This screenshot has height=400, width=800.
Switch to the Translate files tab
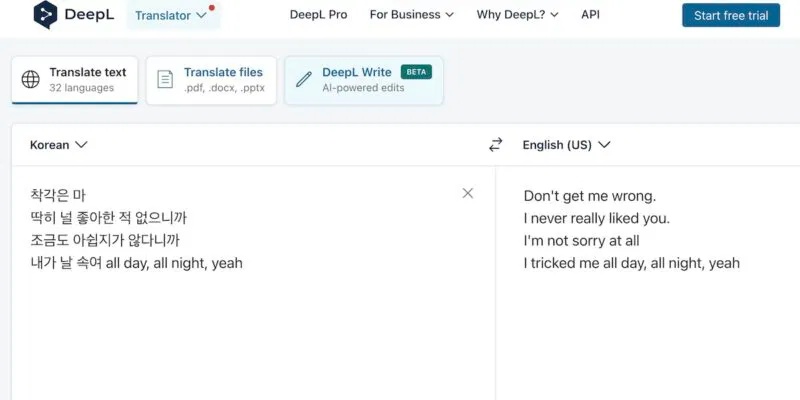(210, 80)
